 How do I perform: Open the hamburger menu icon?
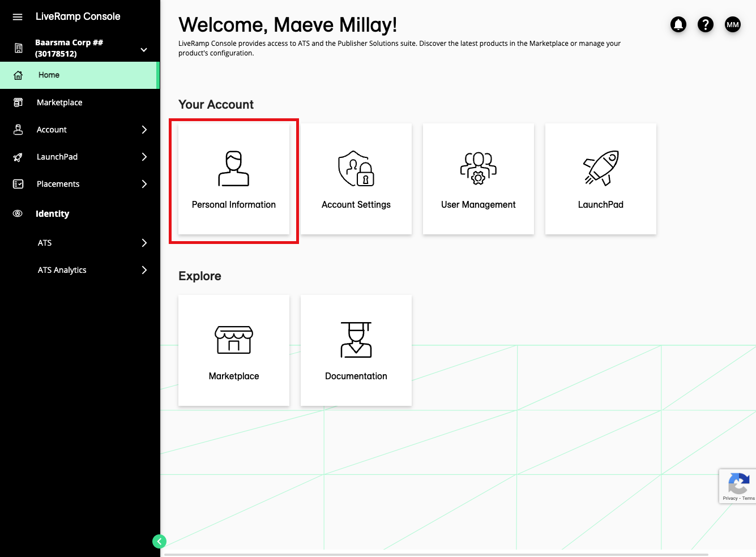coord(18,17)
